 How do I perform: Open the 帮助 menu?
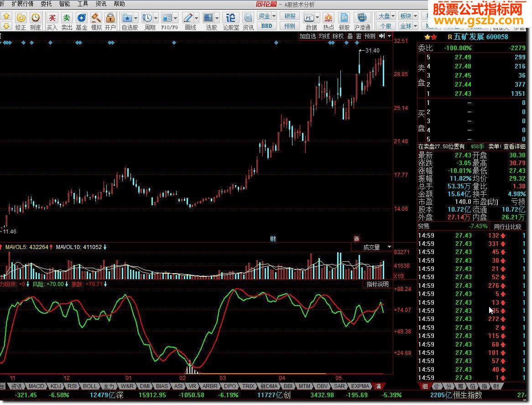(120, 4)
